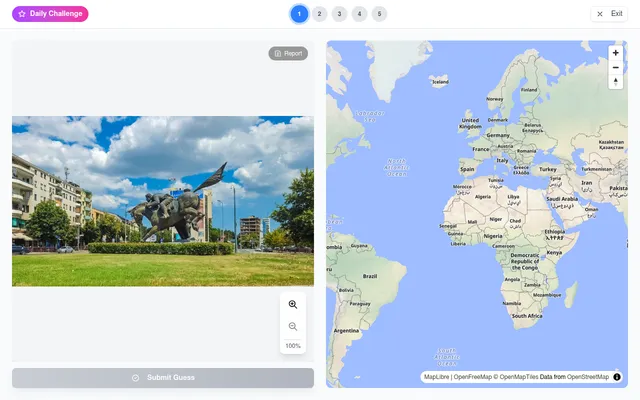Click Germany on the map
The image size is (640, 400).
click(498, 135)
